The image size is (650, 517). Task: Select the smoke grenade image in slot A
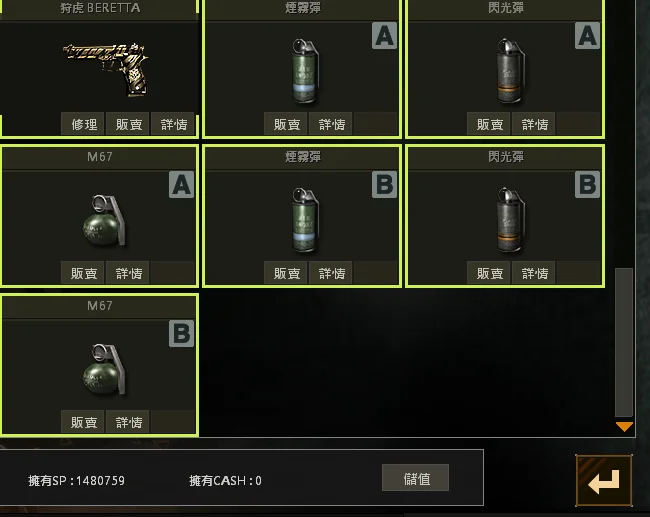pyautogui.click(x=305, y=71)
